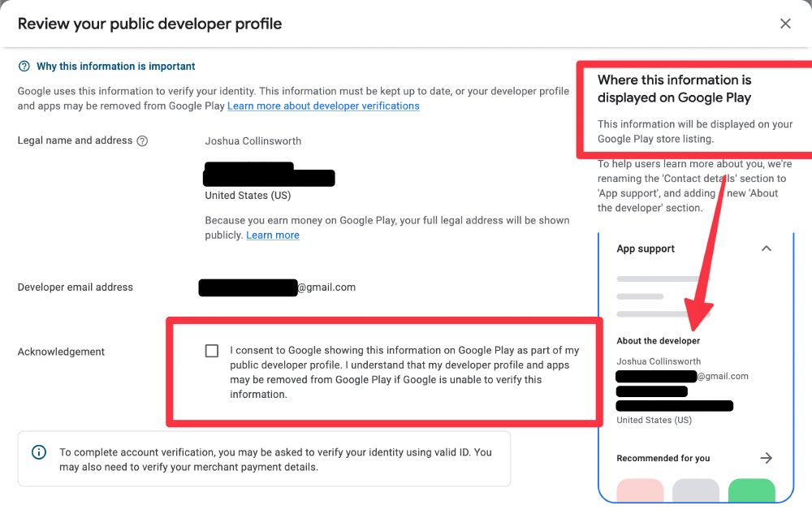Viewport: 812px width, 527px height.
Task: Click the 'United States (US)' legal address line
Action: (x=248, y=195)
